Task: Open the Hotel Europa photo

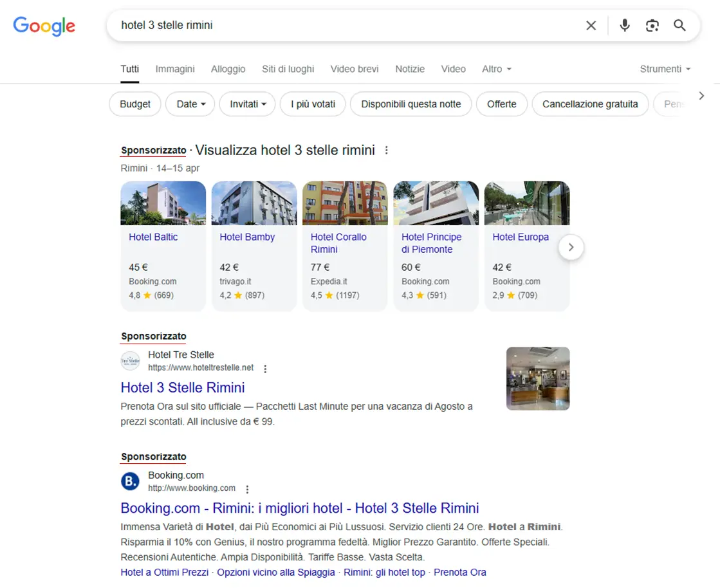Action: tap(527, 203)
